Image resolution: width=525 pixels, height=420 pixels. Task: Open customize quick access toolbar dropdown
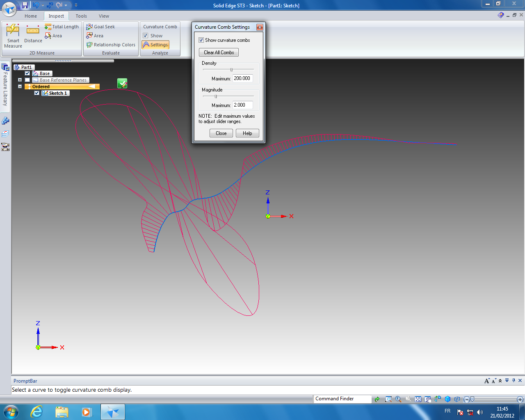76,5
